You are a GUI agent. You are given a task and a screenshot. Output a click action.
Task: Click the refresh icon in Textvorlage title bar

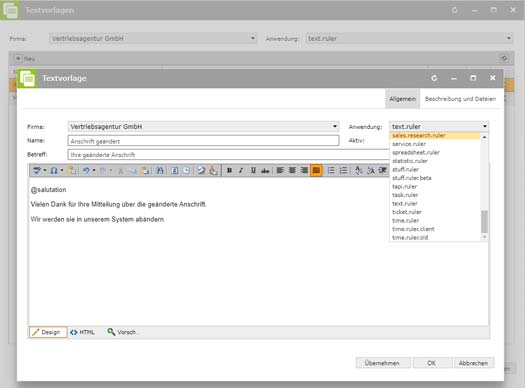pyautogui.click(x=434, y=78)
